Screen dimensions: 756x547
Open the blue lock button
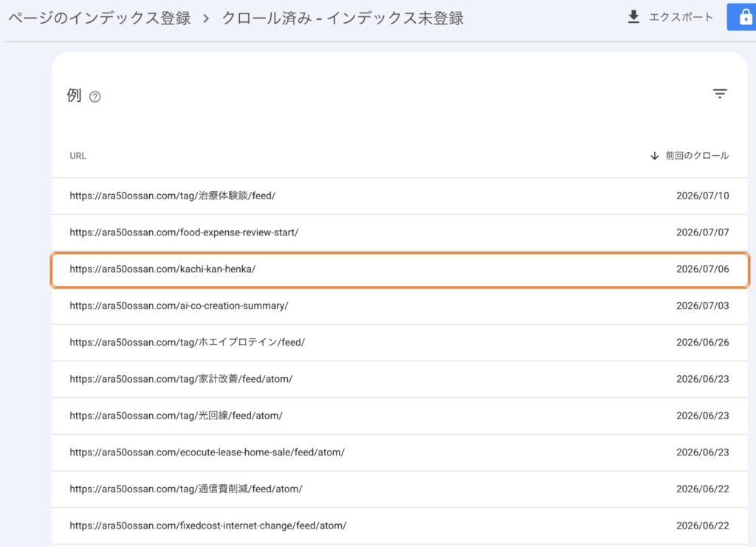743,17
